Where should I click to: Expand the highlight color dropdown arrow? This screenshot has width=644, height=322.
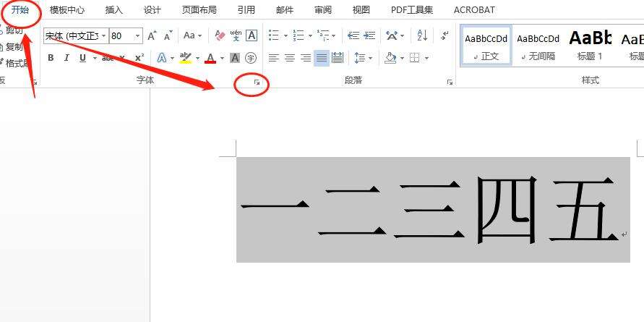197,58
